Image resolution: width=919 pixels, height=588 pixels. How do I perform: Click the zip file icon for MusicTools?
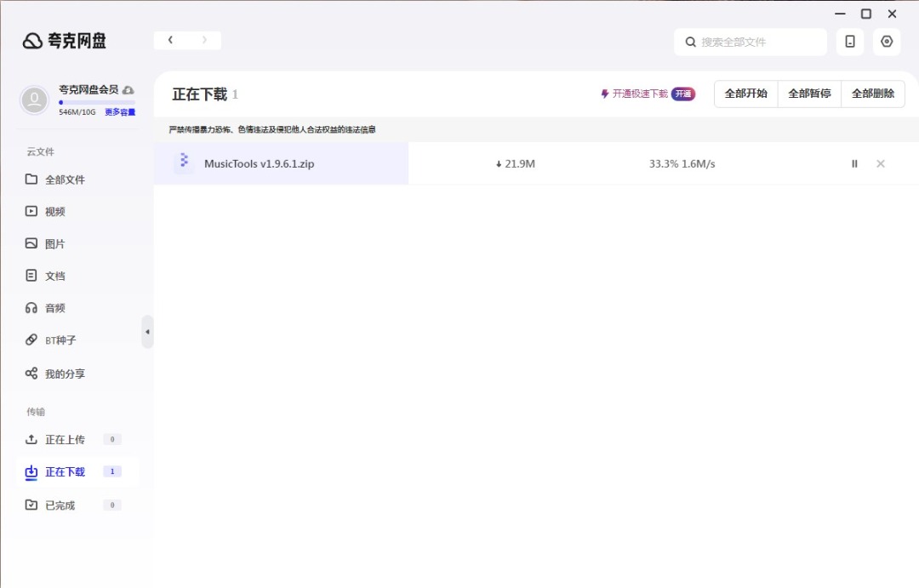(184, 163)
